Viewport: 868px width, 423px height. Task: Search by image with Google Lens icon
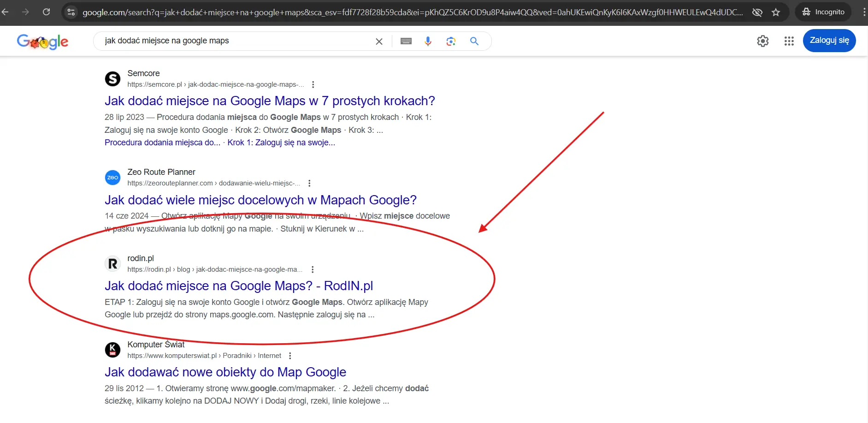point(451,41)
